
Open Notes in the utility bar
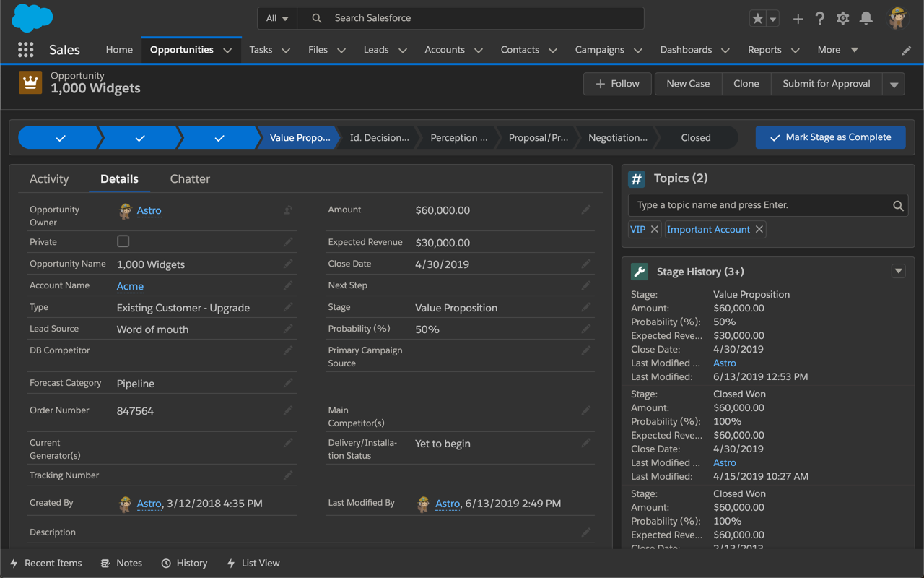(x=121, y=563)
